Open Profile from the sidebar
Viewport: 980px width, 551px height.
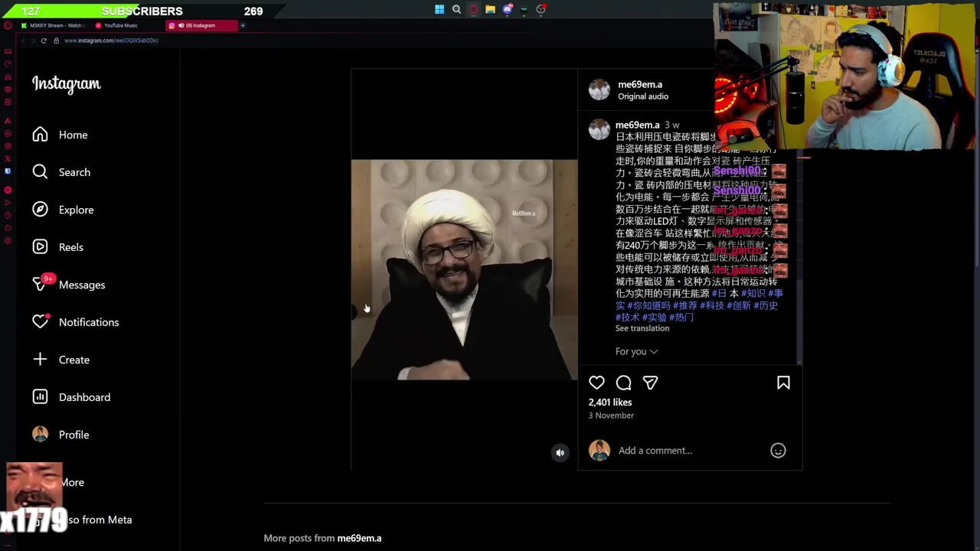click(61, 435)
